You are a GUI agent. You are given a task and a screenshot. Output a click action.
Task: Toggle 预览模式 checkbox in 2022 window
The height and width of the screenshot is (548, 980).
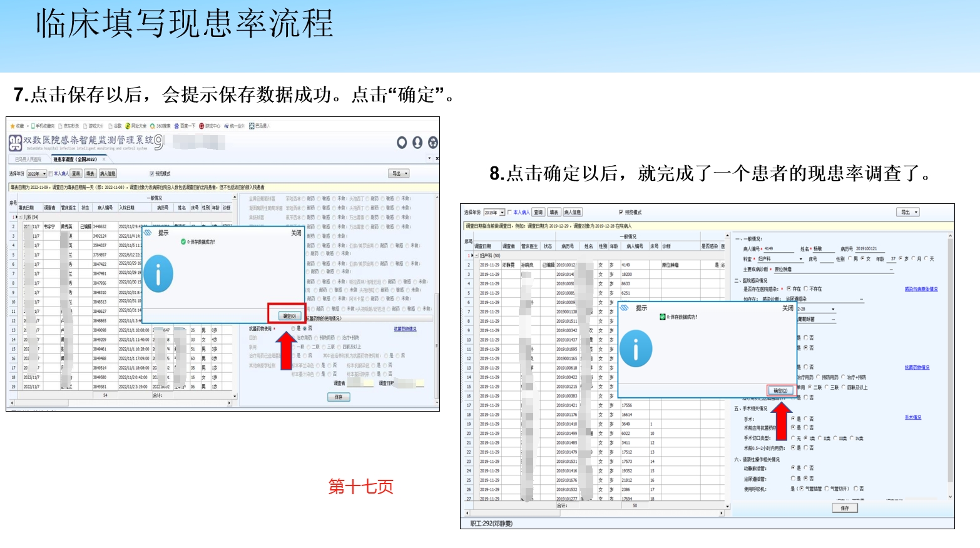151,174
